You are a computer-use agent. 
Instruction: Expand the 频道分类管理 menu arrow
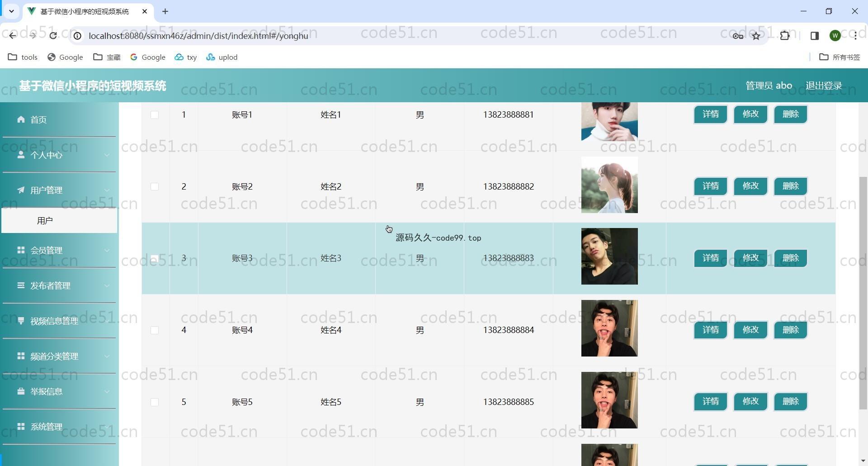107,357
